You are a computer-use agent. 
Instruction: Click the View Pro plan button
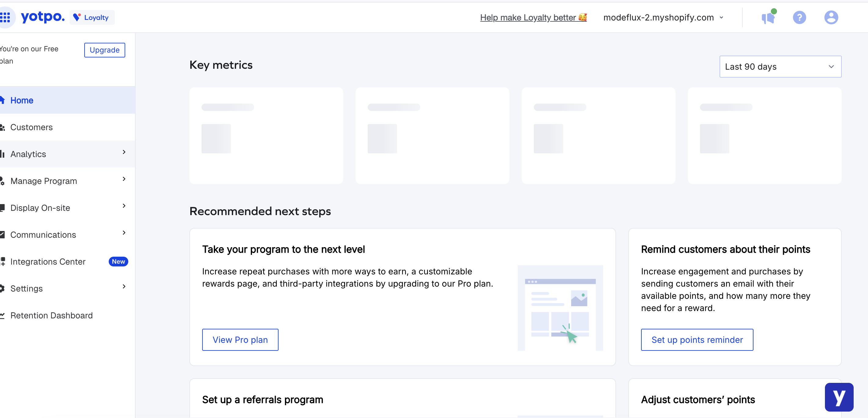click(x=240, y=339)
